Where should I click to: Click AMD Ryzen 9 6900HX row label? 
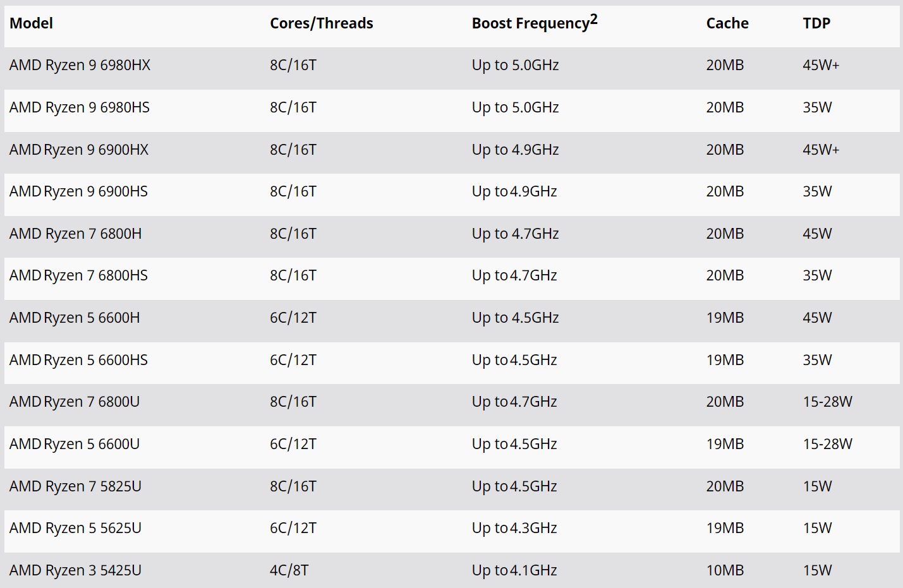point(79,150)
